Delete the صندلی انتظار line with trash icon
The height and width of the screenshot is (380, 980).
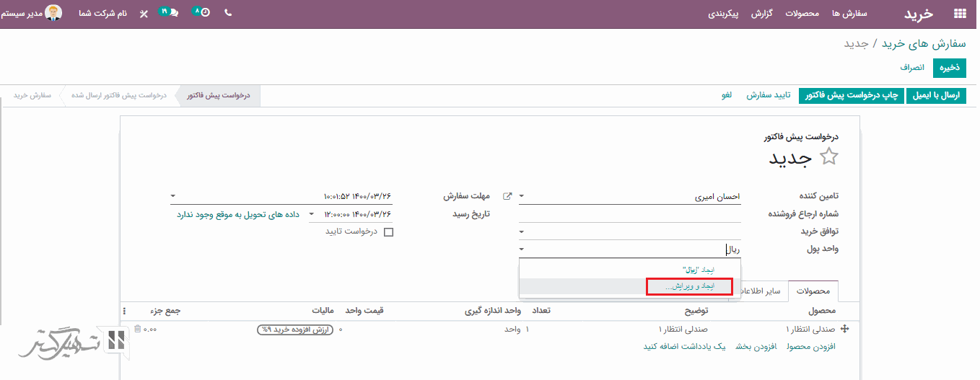138,329
